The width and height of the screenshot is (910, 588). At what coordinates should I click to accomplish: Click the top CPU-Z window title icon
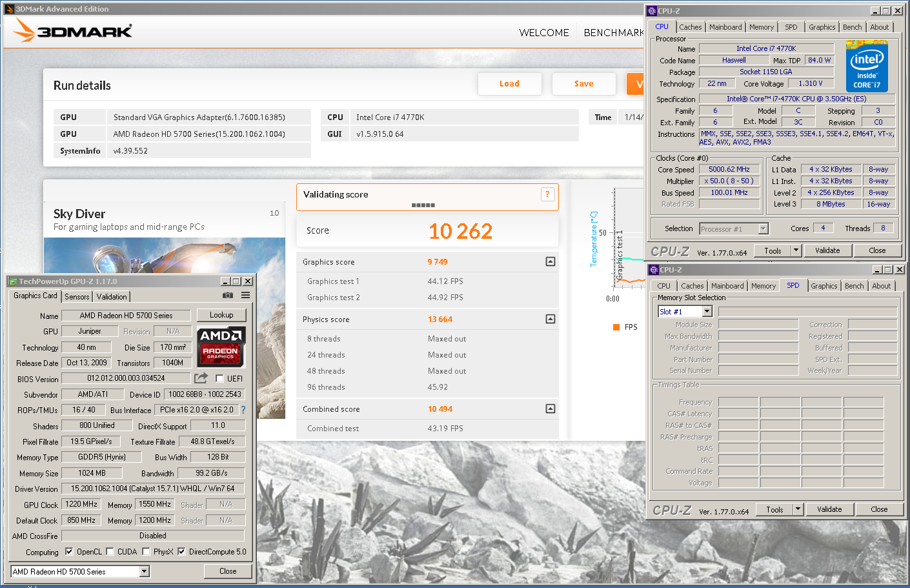pos(652,11)
